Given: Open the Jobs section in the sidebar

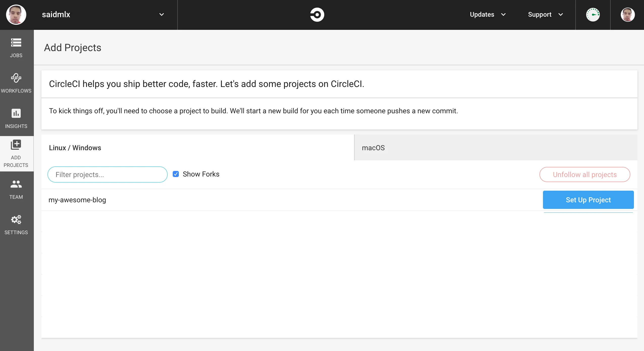Looking at the screenshot, I should click(x=16, y=48).
